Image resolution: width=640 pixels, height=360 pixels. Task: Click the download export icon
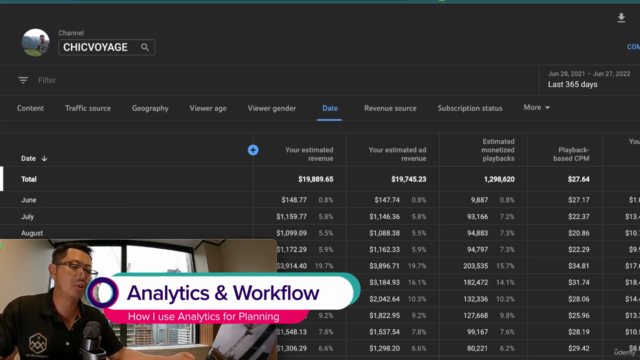pyautogui.click(x=621, y=18)
